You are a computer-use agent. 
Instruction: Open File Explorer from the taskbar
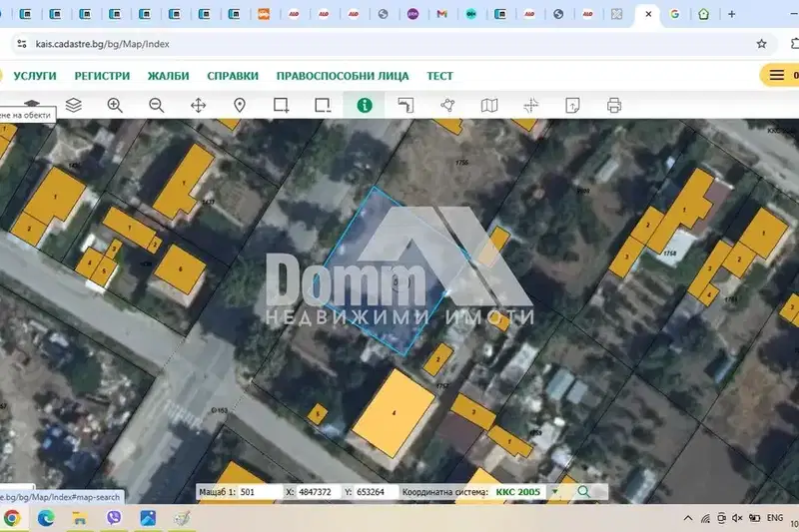80,518
